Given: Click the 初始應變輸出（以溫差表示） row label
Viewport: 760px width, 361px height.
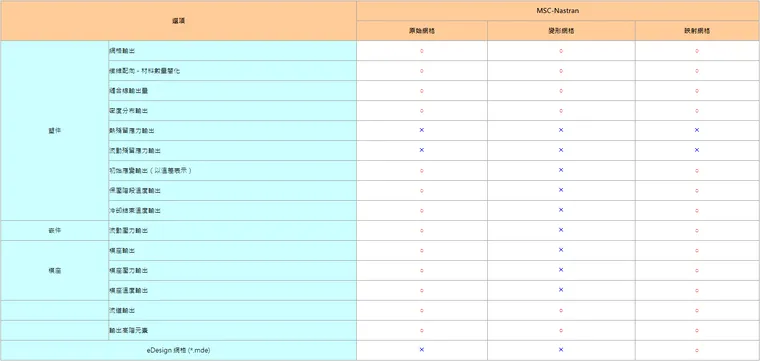Looking at the screenshot, I should click(151, 171).
